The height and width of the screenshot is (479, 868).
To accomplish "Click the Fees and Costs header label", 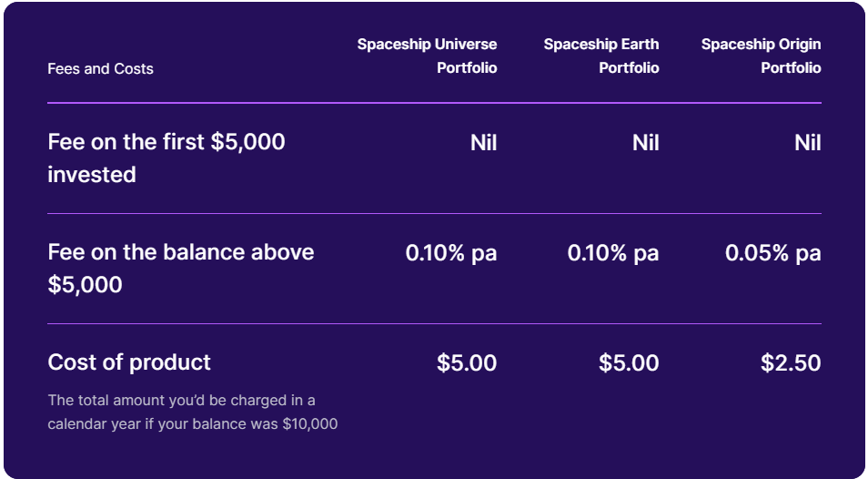I will pos(100,69).
